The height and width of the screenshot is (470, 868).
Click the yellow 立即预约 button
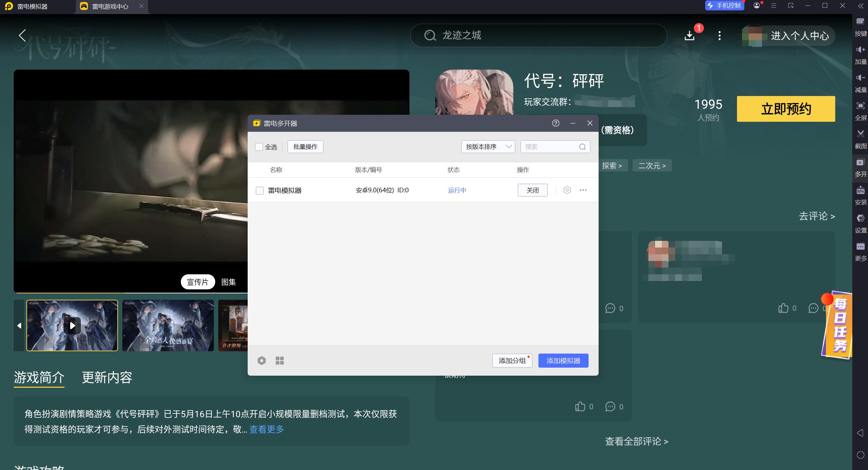[x=786, y=109]
